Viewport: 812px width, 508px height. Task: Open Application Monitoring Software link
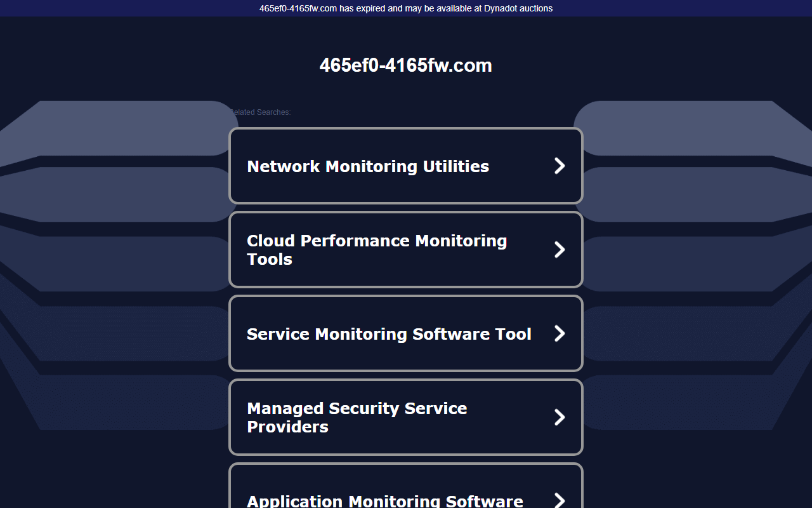click(x=405, y=486)
